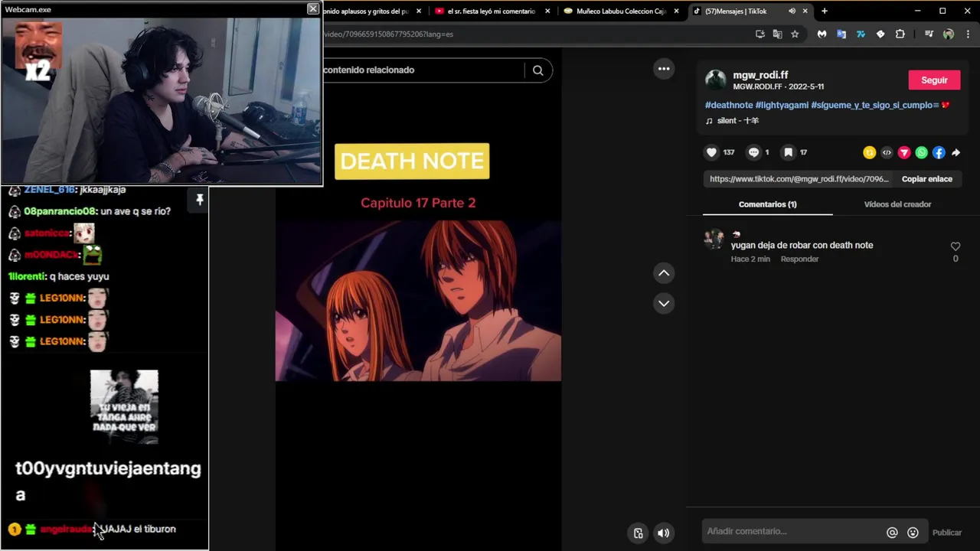Open the Comentarios (1) tab
This screenshot has width=980, height=551.
767,204
